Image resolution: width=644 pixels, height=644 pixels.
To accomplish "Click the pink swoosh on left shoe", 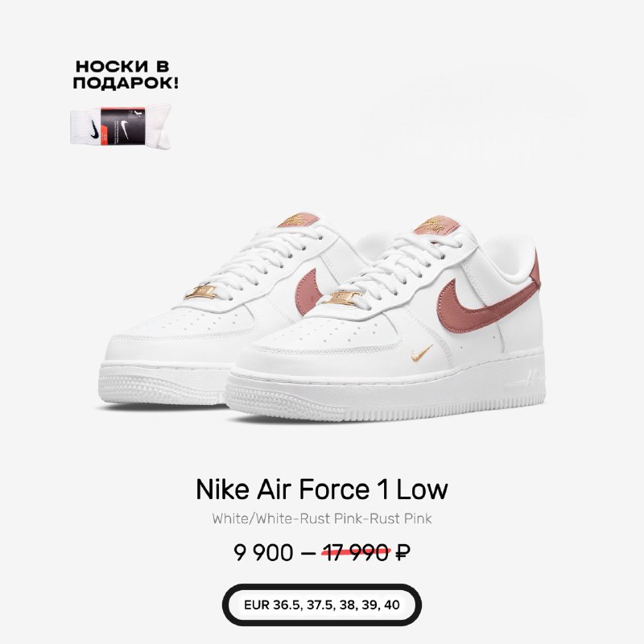I will pyautogui.click(x=308, y=291).
